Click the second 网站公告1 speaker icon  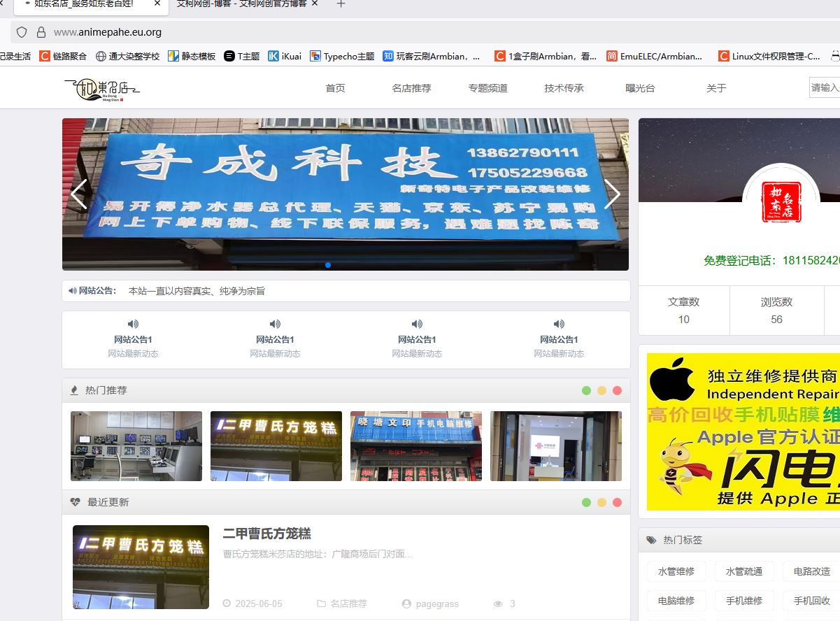(275, 324)
